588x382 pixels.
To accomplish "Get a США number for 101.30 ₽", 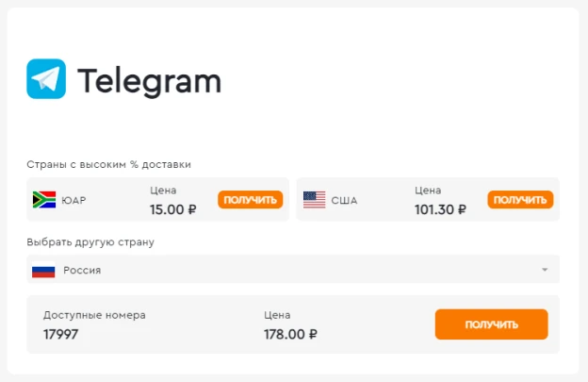I will click(x=520, y=200).
